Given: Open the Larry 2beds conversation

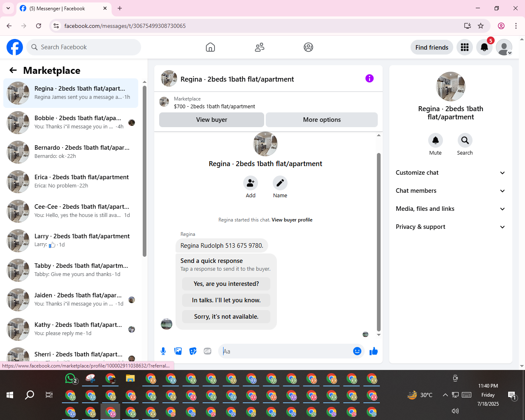Looking at the screenshot, I should coord(71,241).
